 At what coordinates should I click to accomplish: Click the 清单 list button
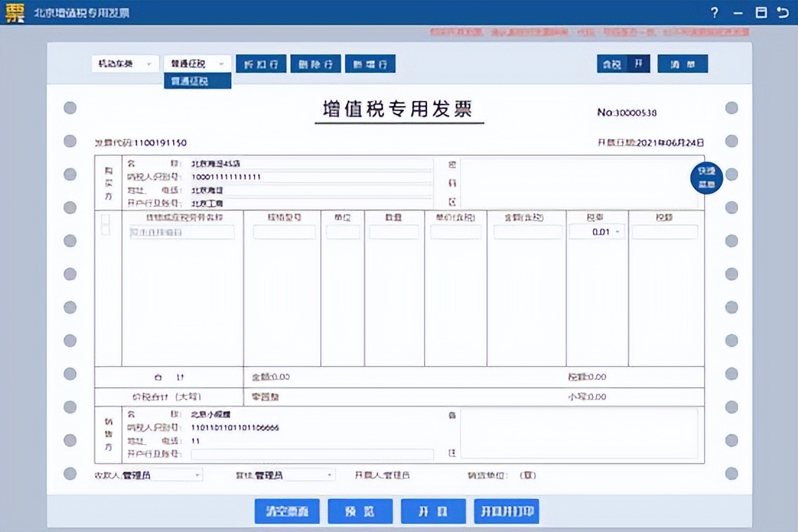click(682, 63)
